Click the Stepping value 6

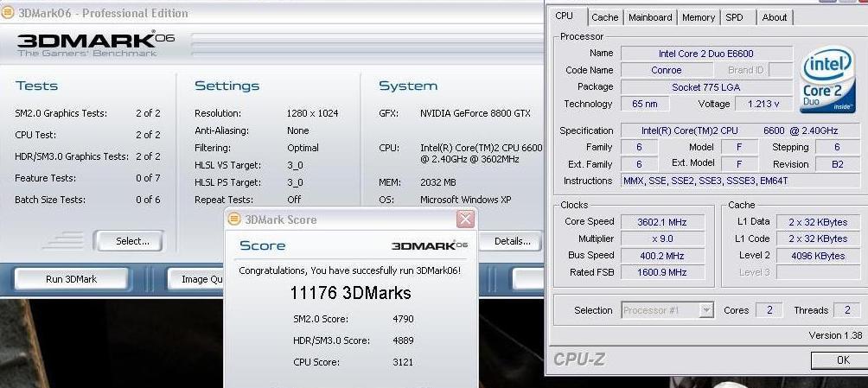click(x=837, y=147)
